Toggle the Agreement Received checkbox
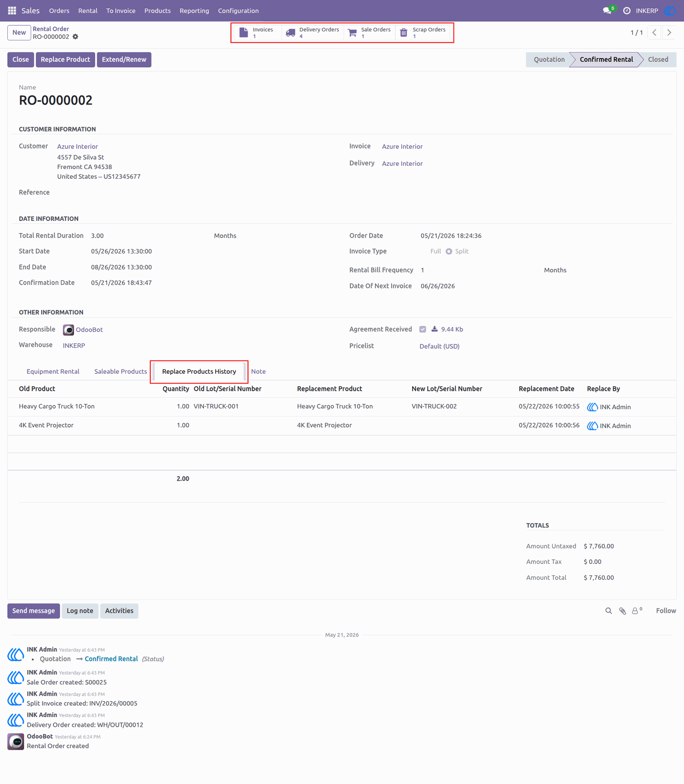 click(x=422, y=329)
